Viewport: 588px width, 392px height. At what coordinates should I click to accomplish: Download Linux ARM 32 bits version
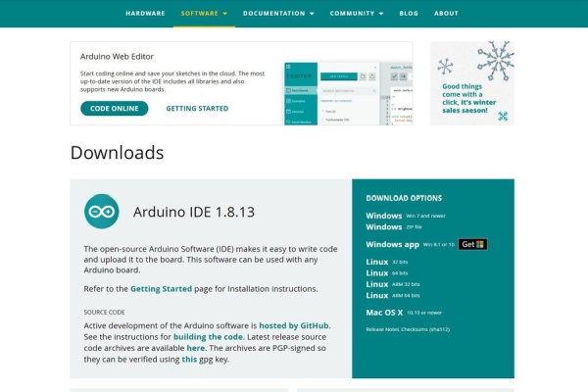pos(393,284)
